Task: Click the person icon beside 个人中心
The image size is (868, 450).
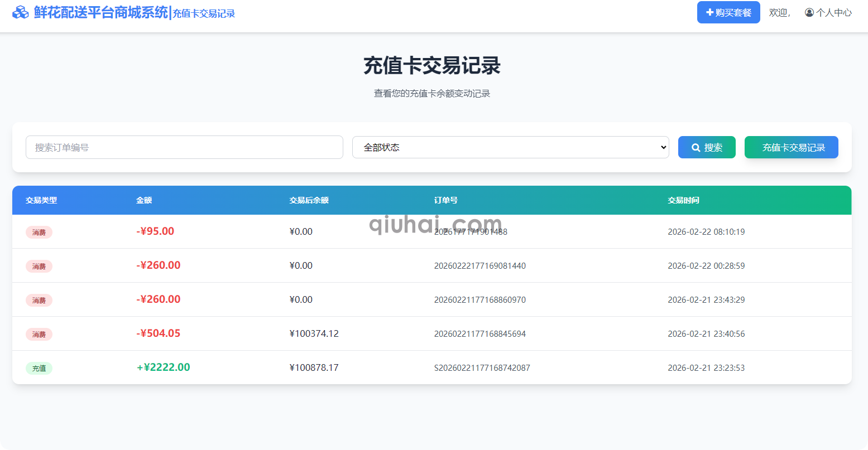Action: [x=809, y=12]
